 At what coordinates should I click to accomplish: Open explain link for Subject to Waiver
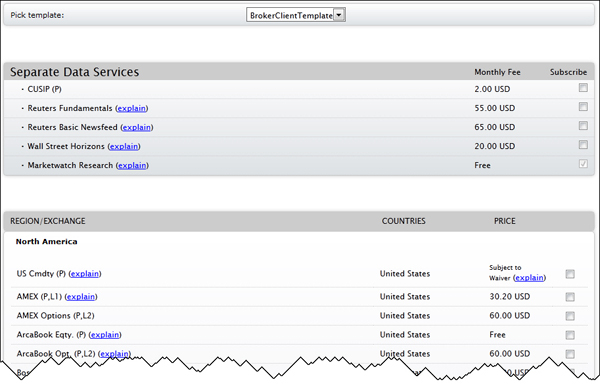[529, 278]
